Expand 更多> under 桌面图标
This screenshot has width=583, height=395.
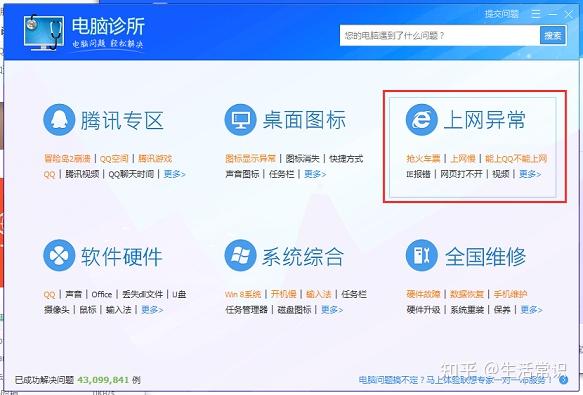(x=315, y=174)
